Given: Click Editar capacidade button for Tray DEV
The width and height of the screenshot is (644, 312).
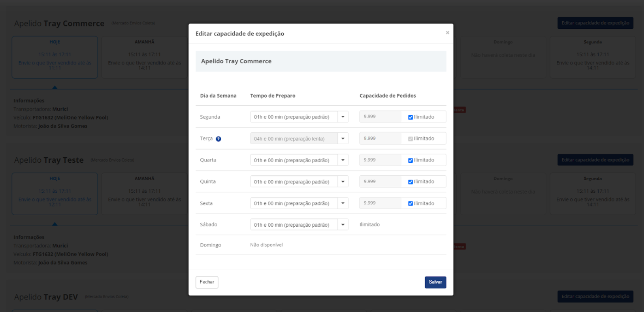Looking at the screenshot, I should [x=595, y=297].
